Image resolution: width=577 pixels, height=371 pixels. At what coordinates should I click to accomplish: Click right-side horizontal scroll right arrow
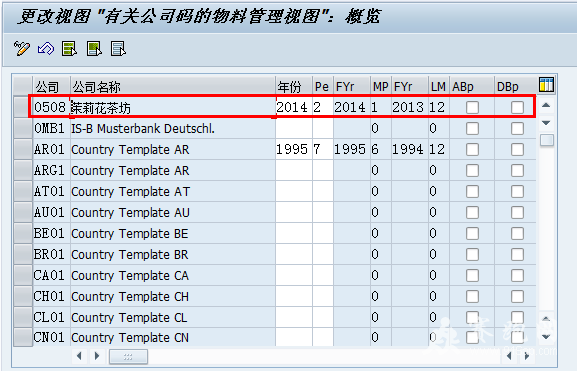click(527, 356)
